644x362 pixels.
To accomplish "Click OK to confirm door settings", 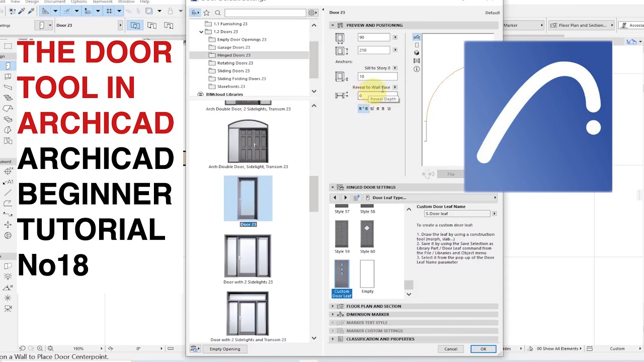I will point(484,349).
